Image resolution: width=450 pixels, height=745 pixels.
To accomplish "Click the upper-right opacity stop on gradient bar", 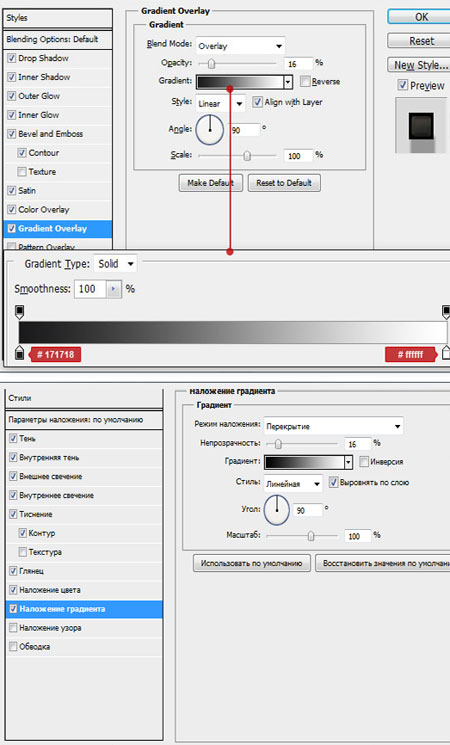I will pyautogui.click(x=446, y=312).
